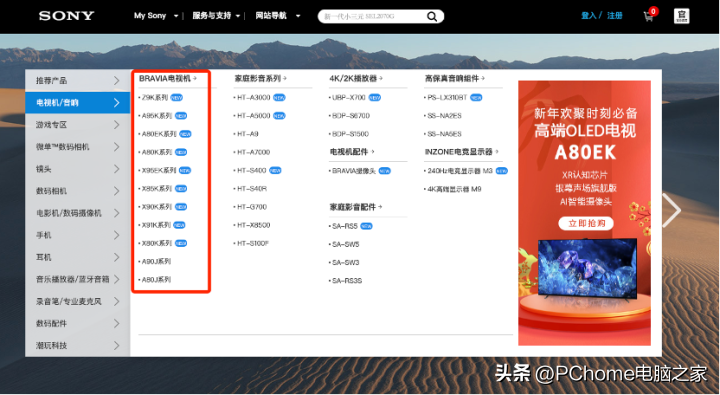Viewport: 720px width, 395px height.
Task: Click the SONY logo
Action: [67, 16]
